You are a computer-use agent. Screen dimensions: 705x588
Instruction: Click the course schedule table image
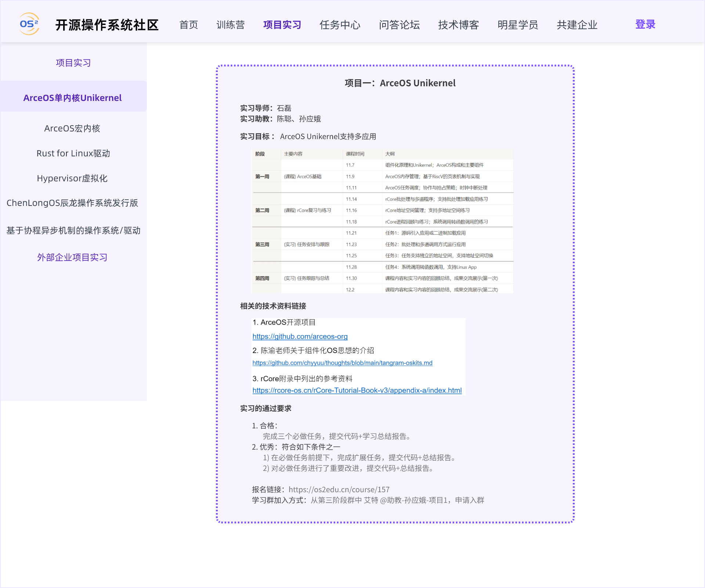pos(383,221)
